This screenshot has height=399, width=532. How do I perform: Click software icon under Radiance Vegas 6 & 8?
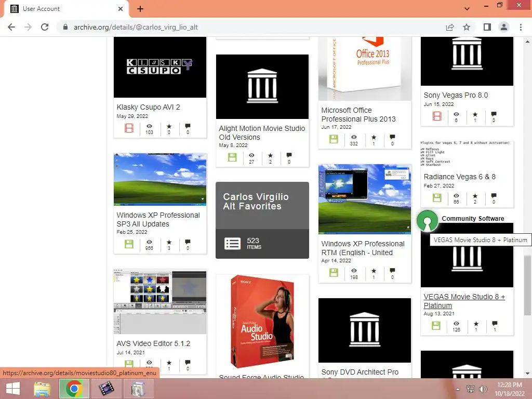(437, 198)
